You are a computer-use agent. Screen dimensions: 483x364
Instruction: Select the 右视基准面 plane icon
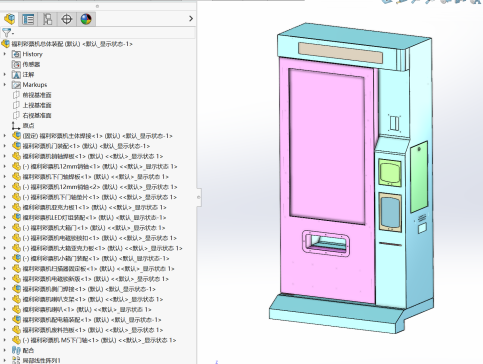pyautogui.click(x=16, y=115)
